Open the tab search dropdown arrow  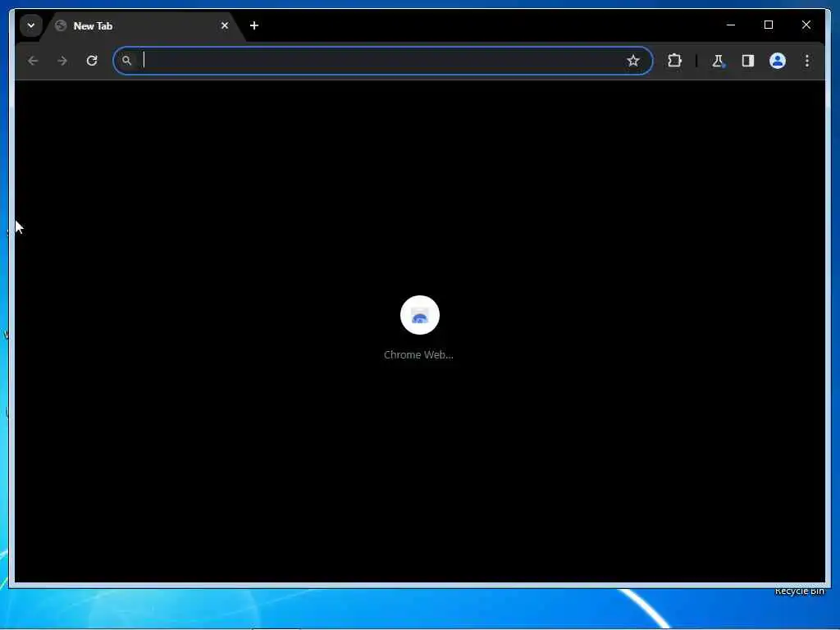(x=31, y=25)
